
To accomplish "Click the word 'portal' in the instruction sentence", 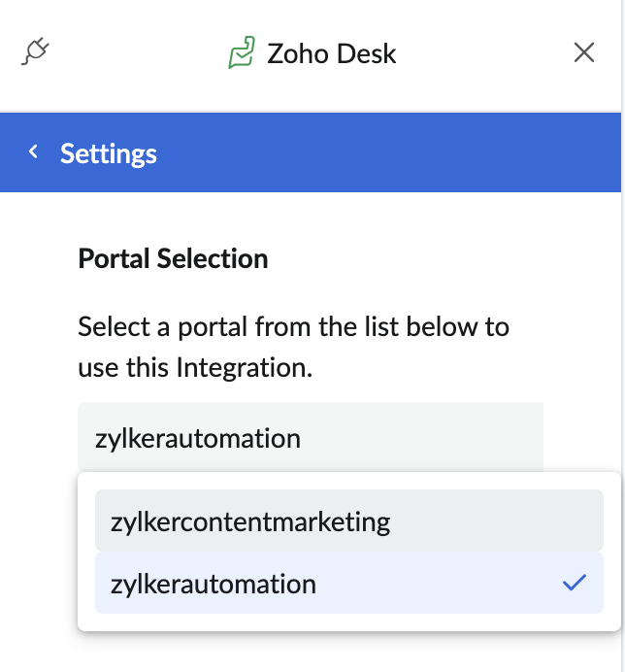I will click(x=210, y=325).
